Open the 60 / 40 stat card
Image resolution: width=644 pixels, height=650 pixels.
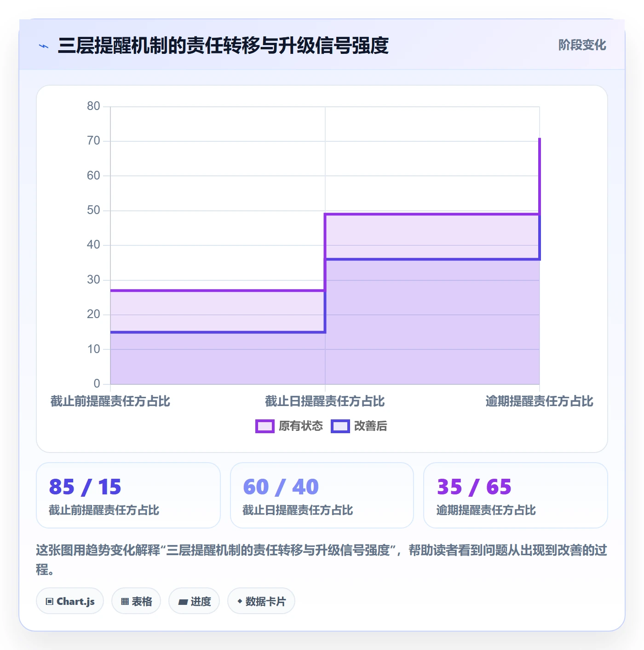point(322,495)
